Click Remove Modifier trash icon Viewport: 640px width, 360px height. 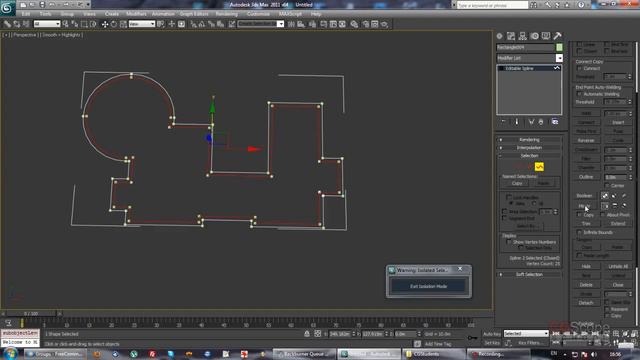point(541,122)
